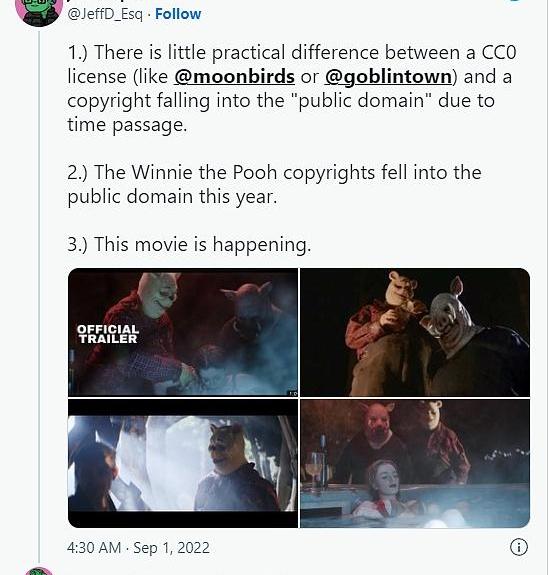Open the @moonbirds mention link

234,77
